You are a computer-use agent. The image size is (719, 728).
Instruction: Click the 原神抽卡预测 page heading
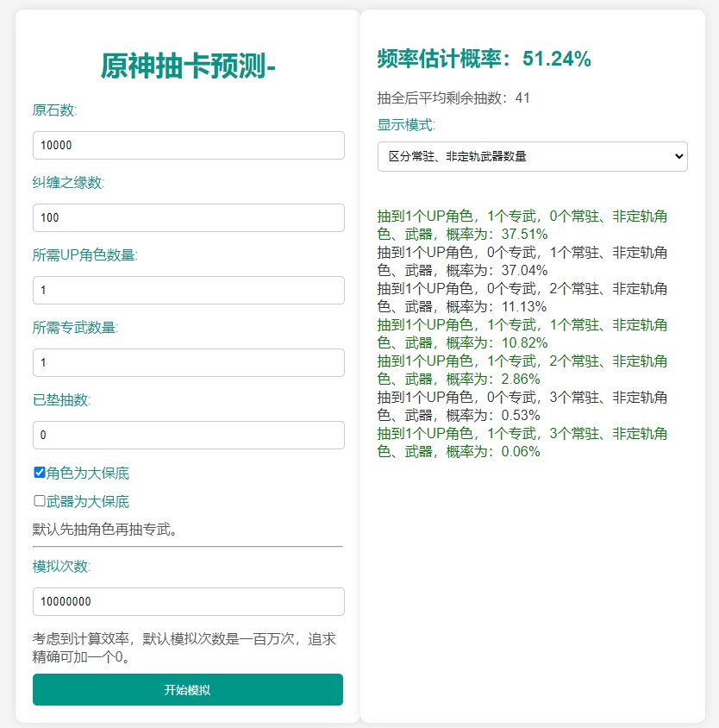coord(188,66)
